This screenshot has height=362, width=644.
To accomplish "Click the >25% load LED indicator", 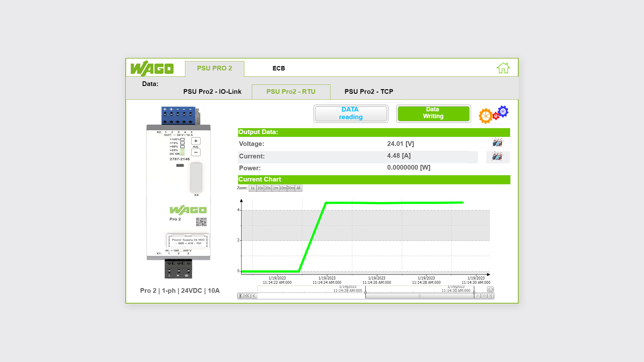I will coord(183,150).
